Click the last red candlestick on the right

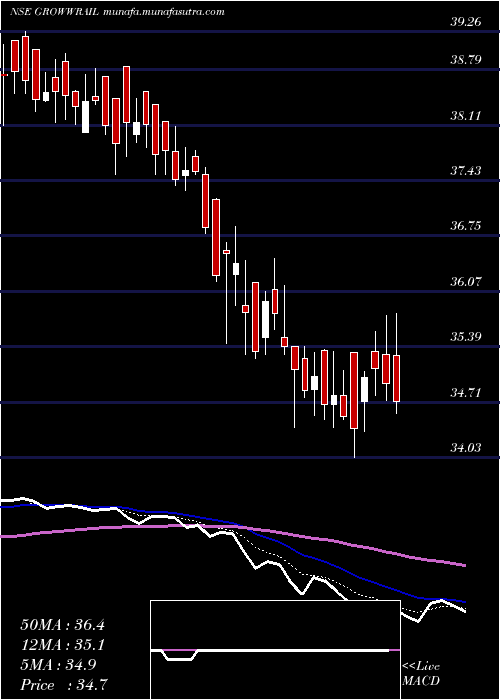click(396, 379)
